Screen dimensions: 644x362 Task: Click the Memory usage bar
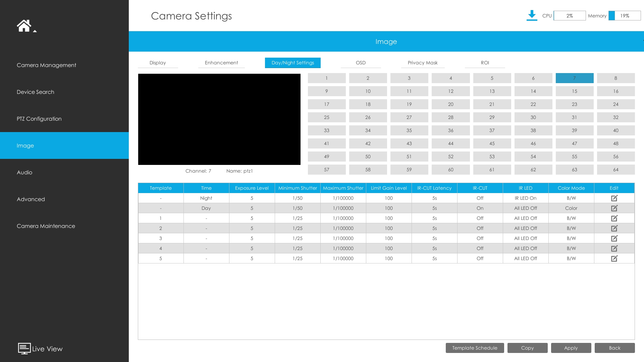click(x=625, y=16)
